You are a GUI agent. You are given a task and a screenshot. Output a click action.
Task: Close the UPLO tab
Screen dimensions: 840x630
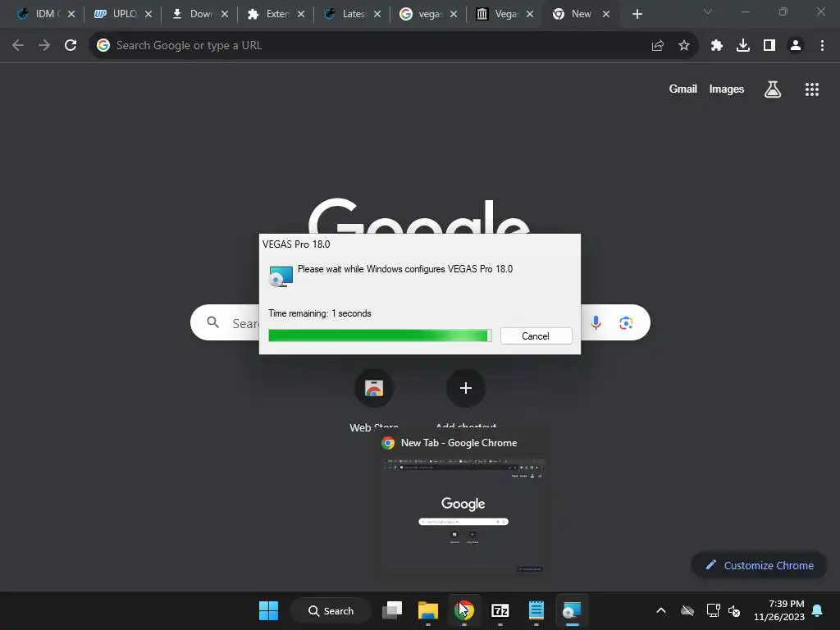(148, 14)
